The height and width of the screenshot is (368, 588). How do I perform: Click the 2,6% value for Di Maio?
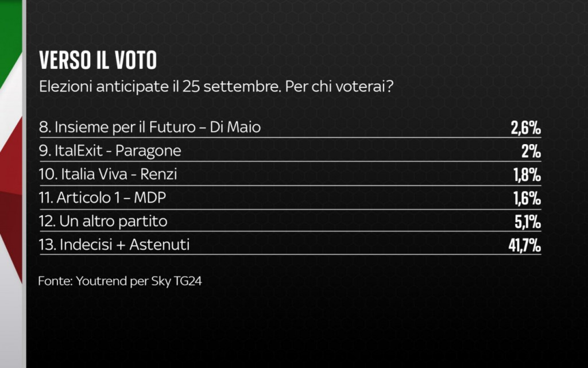pos(525,127)
